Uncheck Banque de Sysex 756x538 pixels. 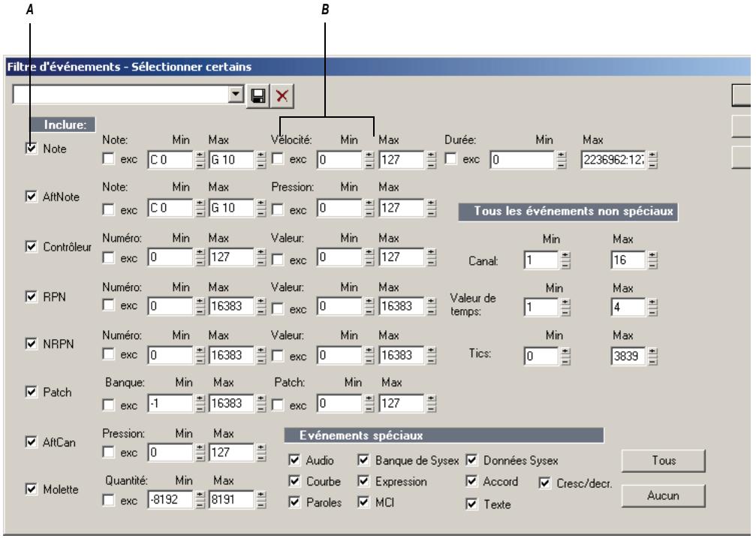(363, 460)
